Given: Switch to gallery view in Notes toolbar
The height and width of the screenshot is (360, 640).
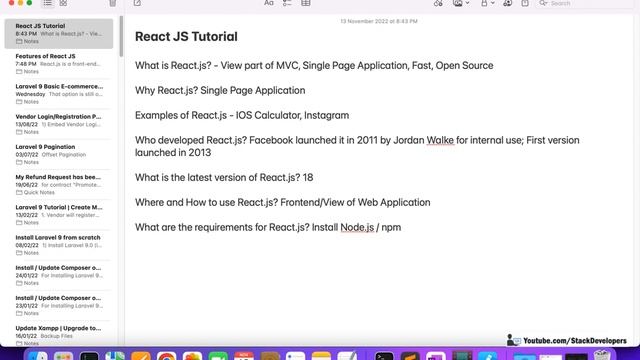Looking at the screenshot, I should 63,3.
